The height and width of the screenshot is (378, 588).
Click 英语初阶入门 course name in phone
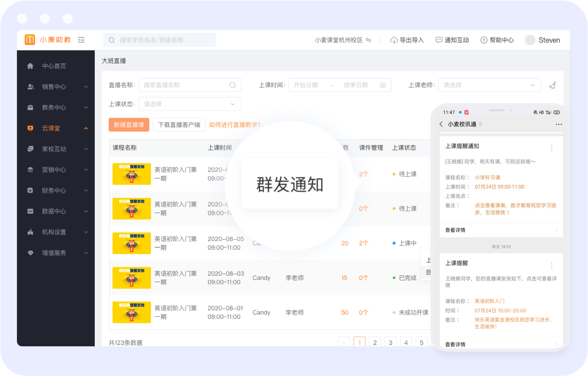489,301
